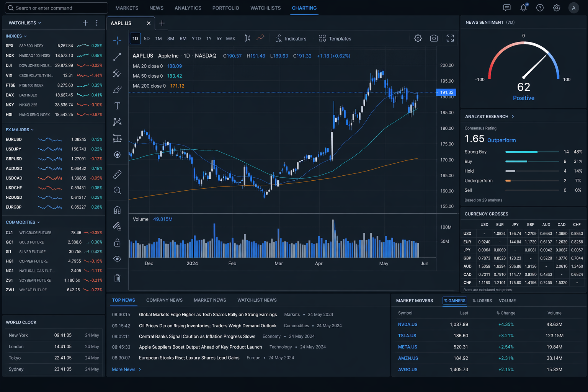This screenshot has height=392, width=588.
Task: Select the Trend Line drawing tool
Action: (117, 57)
